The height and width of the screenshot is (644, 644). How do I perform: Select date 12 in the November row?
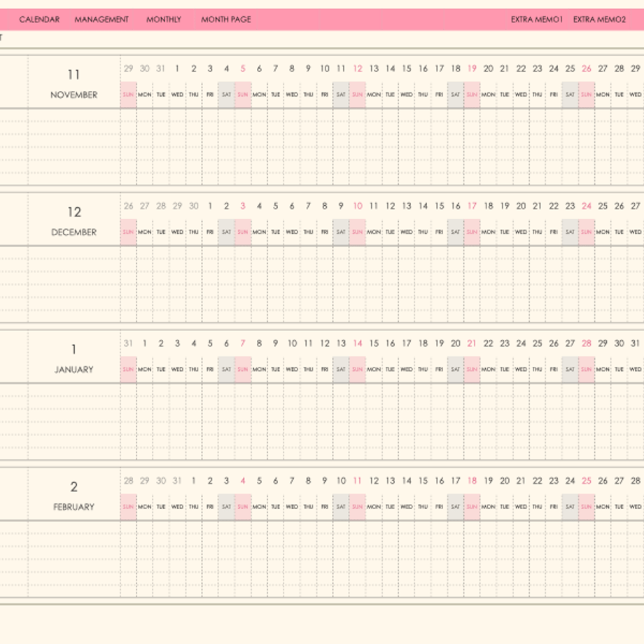point(358,69)
